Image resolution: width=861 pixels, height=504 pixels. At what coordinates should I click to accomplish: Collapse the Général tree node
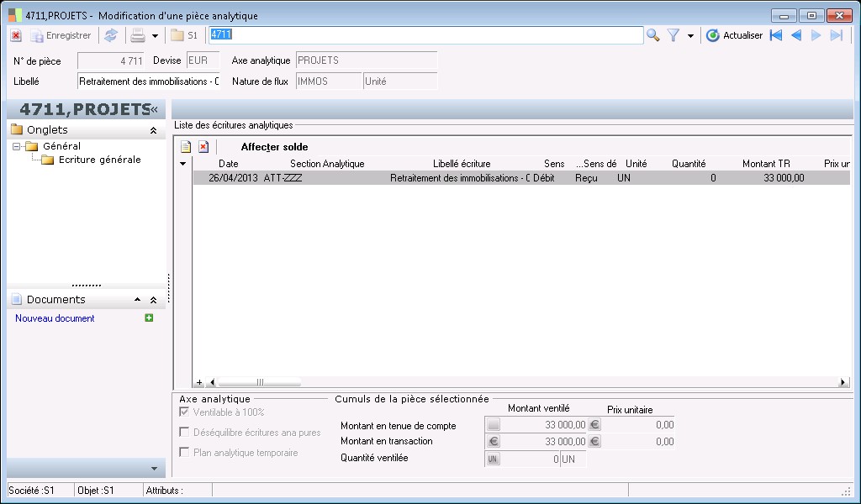click(x=17, y=146)
